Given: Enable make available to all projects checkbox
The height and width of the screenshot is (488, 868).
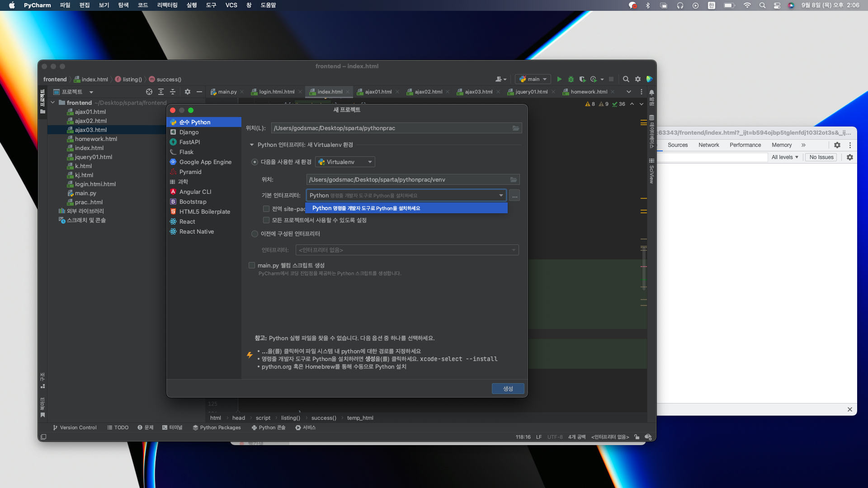Looking at the screenshot, I should coord(266,221).
